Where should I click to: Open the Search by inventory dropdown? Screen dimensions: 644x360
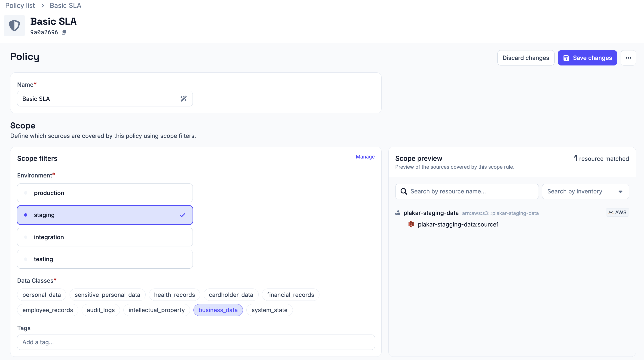tap(585, 191)
